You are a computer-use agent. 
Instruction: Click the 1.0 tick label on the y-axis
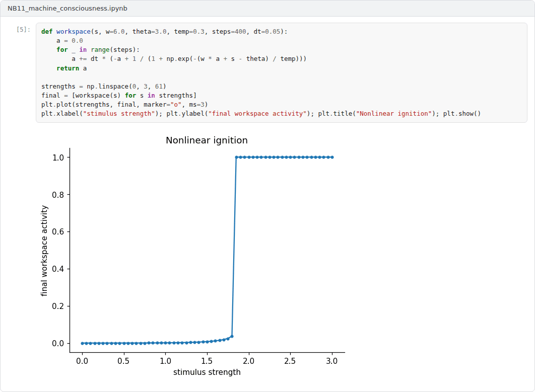tap(58, 158)
